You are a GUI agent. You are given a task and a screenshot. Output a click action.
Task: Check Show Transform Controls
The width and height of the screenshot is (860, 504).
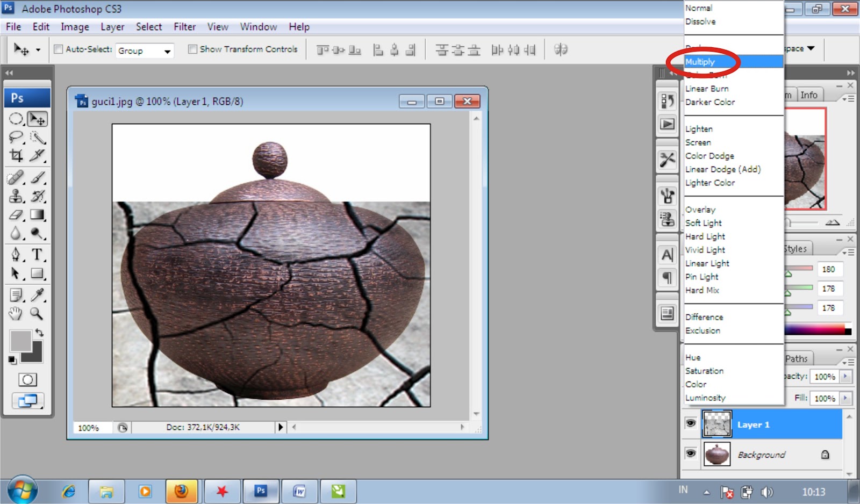point(192,49)
